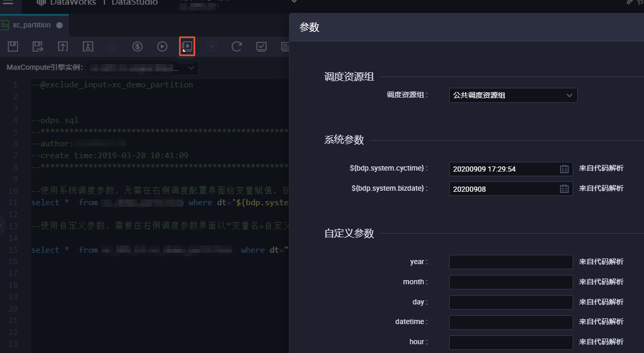
Task: Click the select statement on line 11
Action: click(160, 203)
